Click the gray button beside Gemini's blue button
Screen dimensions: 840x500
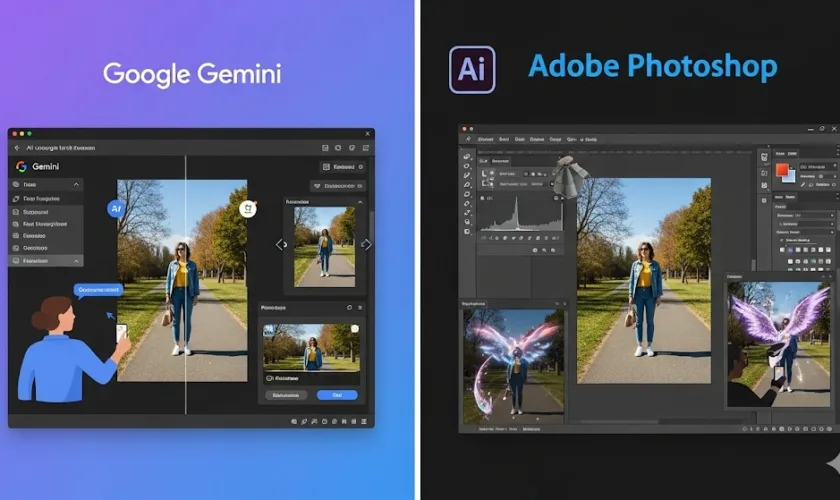[286, 395]
